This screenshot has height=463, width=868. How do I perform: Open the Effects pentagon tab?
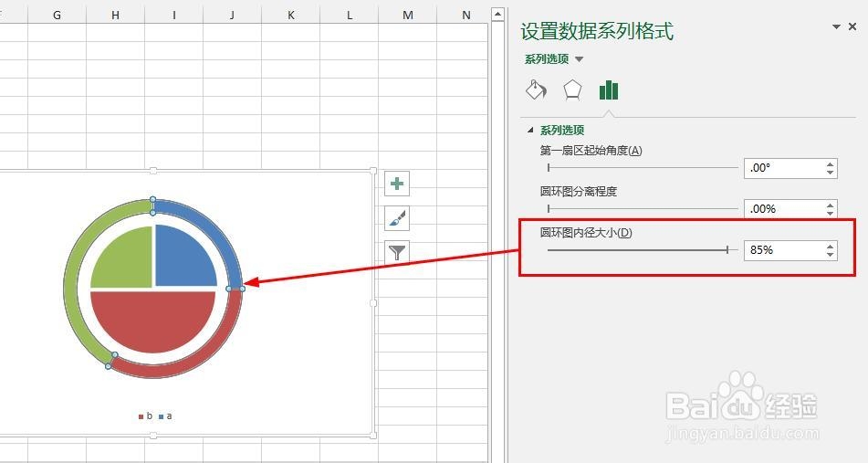(572, 89)
